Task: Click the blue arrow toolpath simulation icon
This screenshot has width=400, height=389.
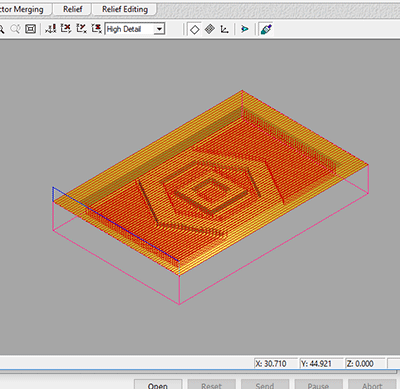Action: (x=245, y=29)
